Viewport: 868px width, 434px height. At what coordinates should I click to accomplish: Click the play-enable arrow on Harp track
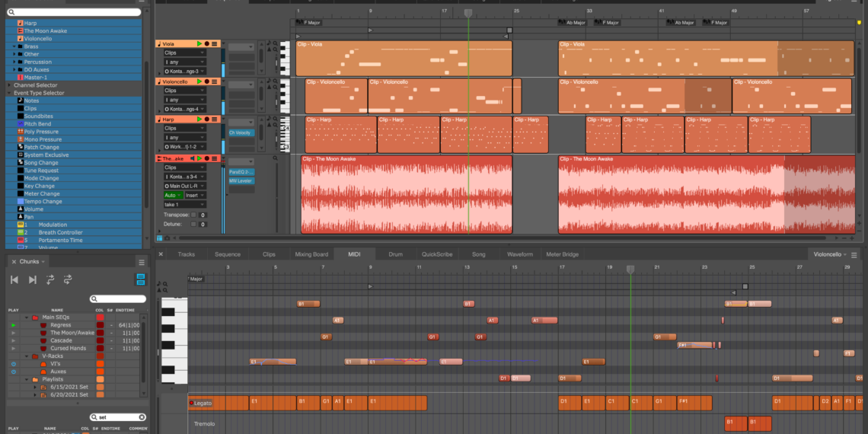(199, 120)
